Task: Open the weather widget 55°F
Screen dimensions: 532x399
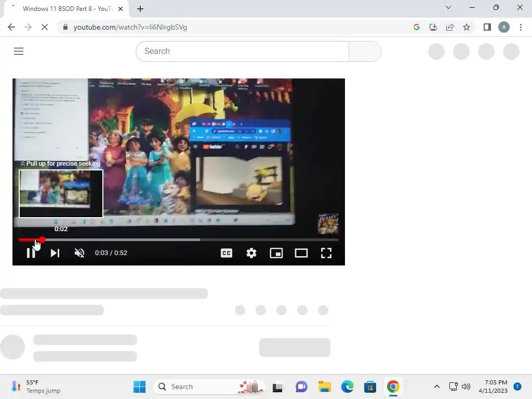Action: pyautogui.click(x=35, y=387)
